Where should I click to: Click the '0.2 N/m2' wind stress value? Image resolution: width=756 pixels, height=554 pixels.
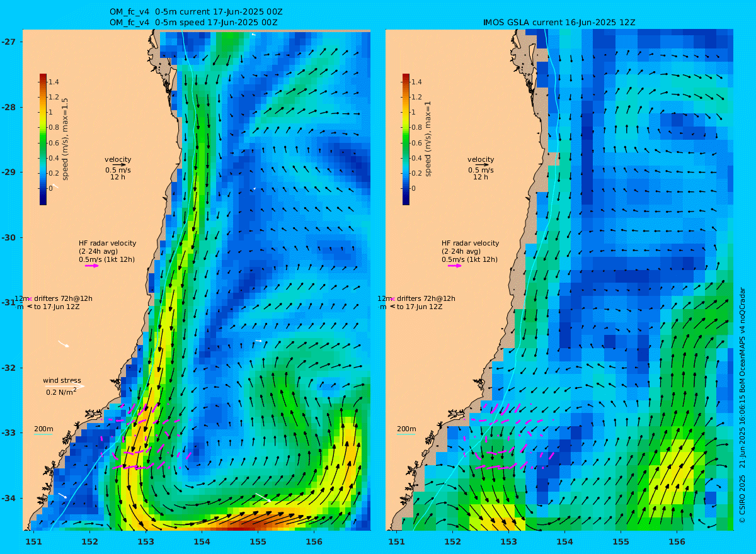(x=61, y=392)
